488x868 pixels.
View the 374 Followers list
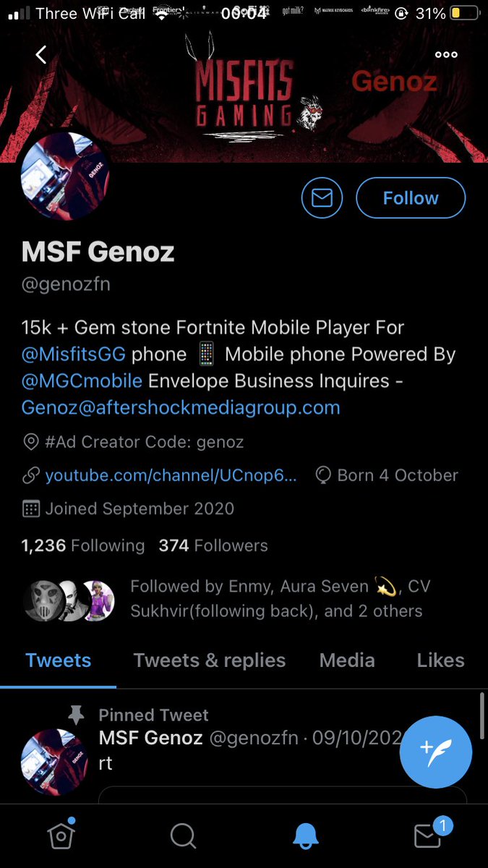[213, 545]
